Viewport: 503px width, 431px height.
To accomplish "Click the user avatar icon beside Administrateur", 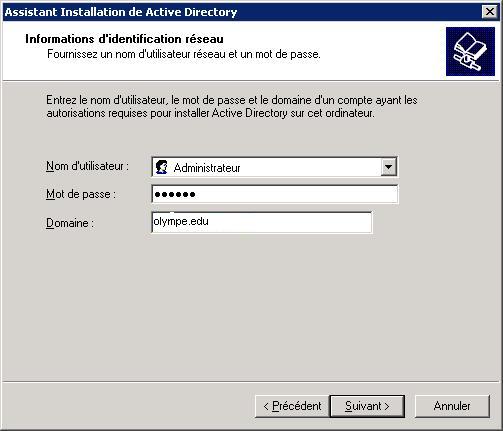I will coord(162,167).
